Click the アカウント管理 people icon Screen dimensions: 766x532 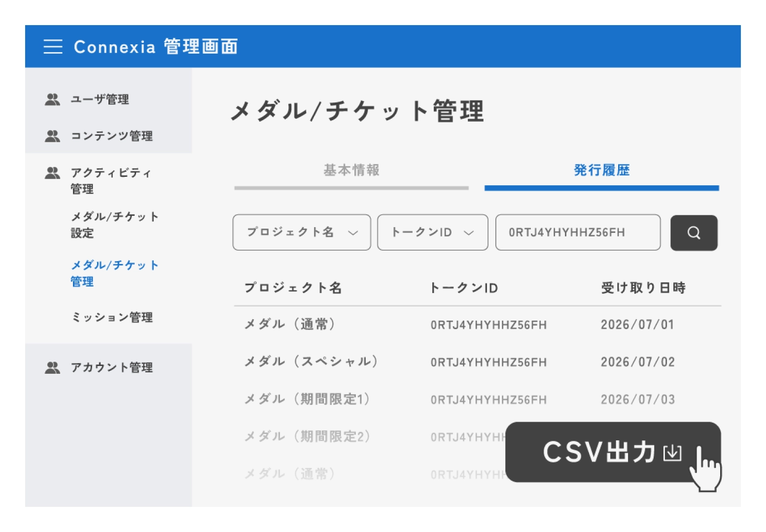(x=52, y=367)
